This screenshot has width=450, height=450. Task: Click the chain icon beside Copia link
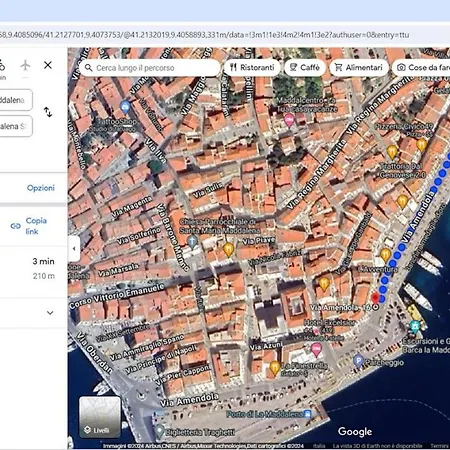[x=16, y=226]
